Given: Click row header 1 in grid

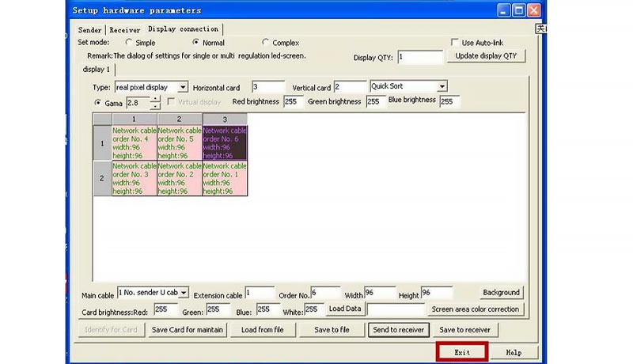Looking at the screenshot, I should click(x=103, y=143).
